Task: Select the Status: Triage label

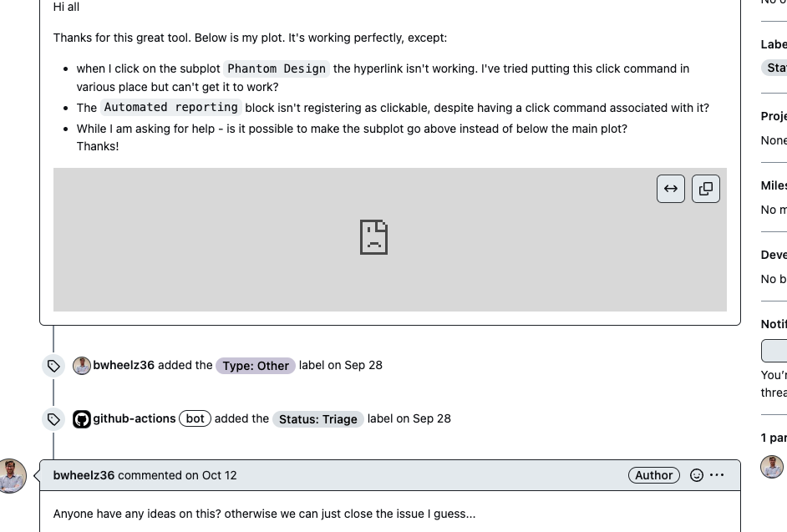Action: click(x=317, y=419)
